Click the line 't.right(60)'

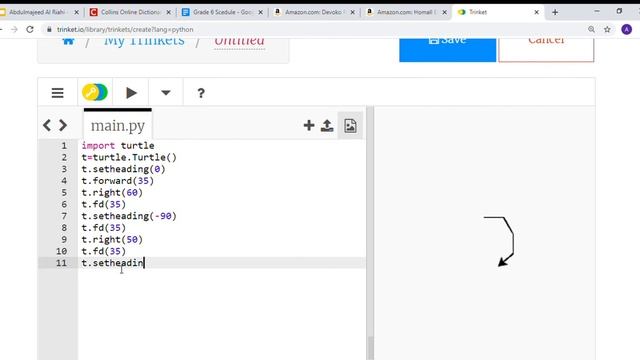[x=112, y=193]
